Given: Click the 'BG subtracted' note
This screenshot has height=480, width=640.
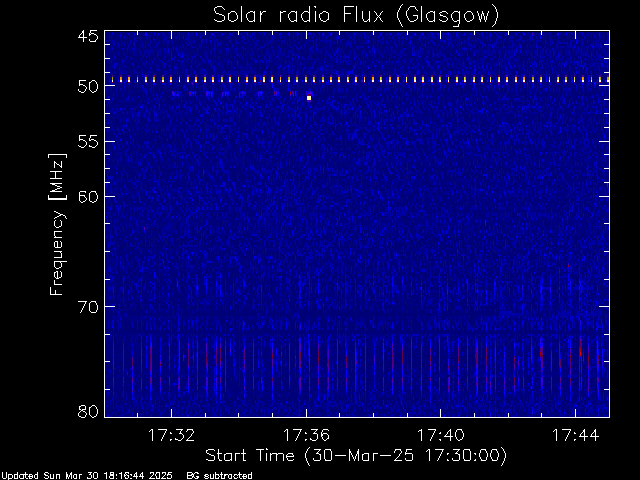Looking at the screenshot, I should [220, 476].
